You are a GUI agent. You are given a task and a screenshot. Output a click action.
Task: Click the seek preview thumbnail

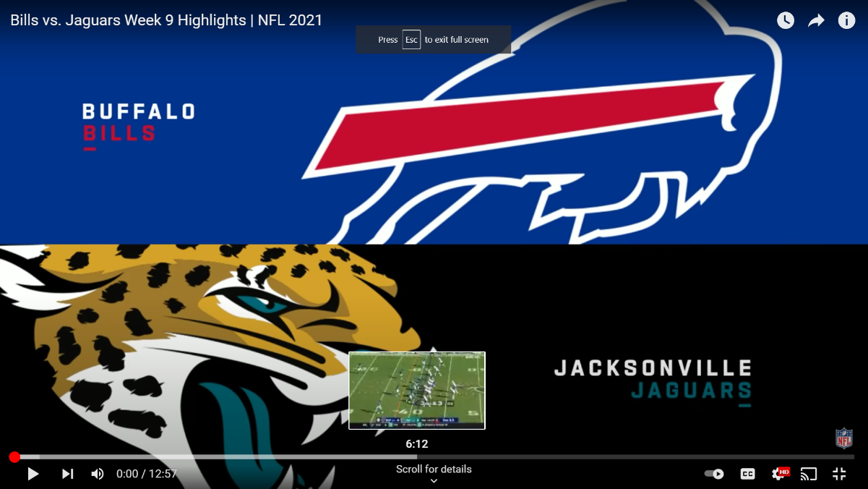(x=417, y=391)
